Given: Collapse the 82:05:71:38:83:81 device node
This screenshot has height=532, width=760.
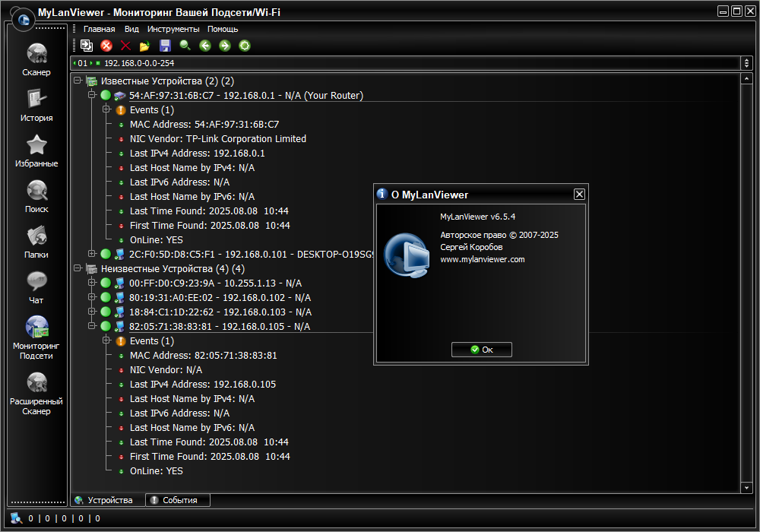Looking at the screenshot, I should (92, 326).
